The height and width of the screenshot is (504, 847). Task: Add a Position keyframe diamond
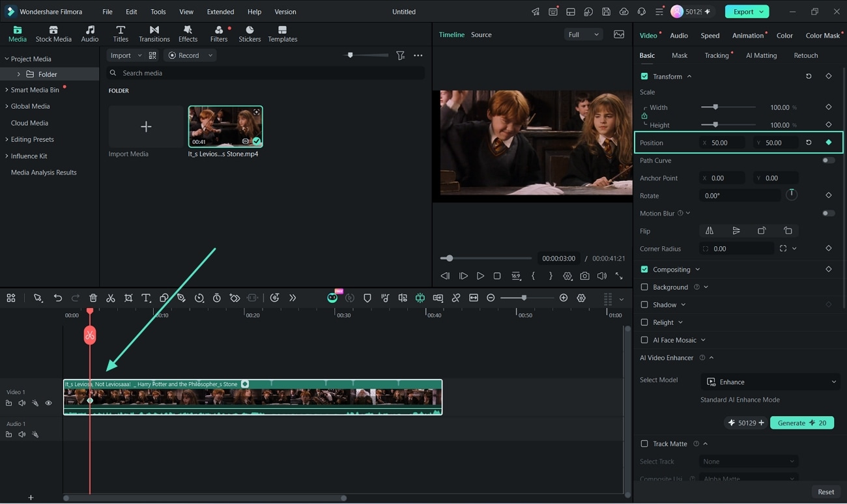(x=829, y=143)
